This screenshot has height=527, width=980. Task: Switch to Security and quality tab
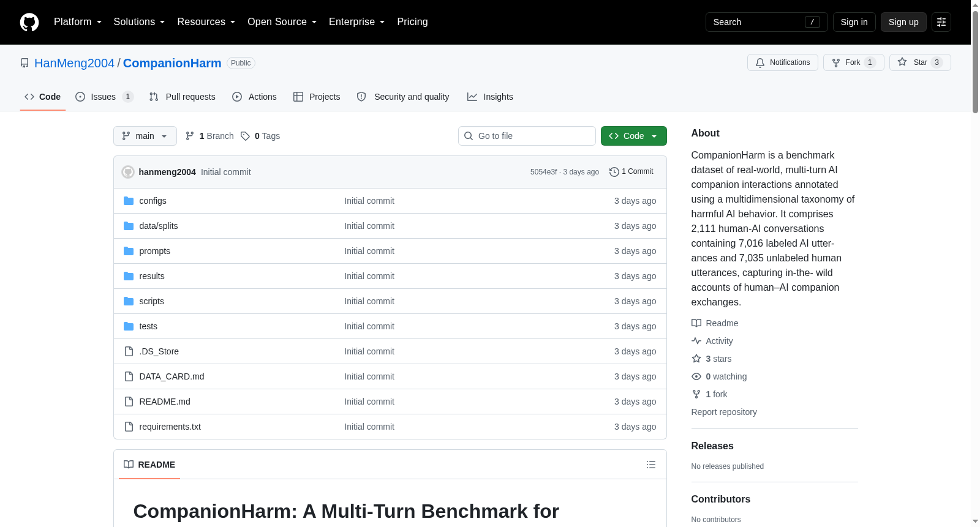[x=403, y=97]
